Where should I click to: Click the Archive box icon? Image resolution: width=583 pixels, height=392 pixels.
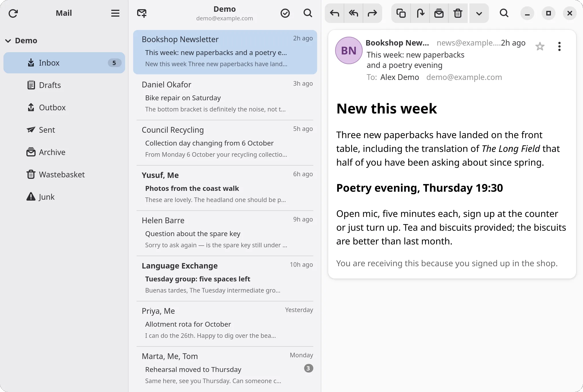[x=31, y=152]
